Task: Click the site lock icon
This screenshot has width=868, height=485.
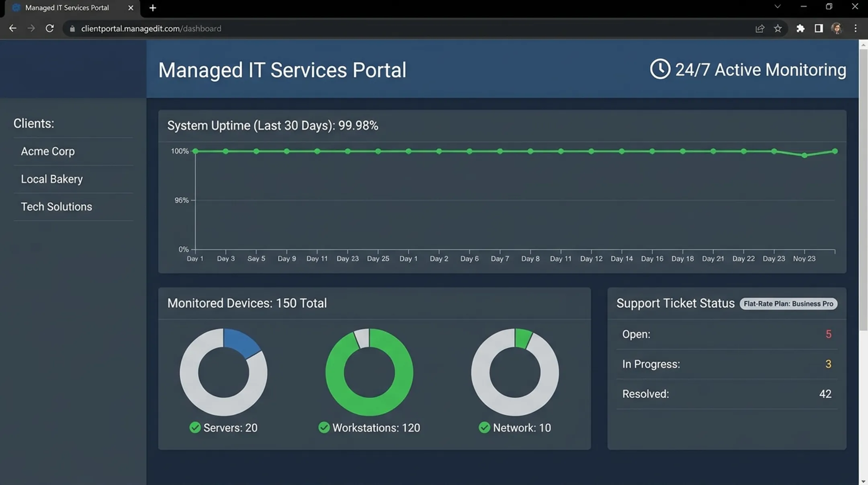Action: (72, 29)
